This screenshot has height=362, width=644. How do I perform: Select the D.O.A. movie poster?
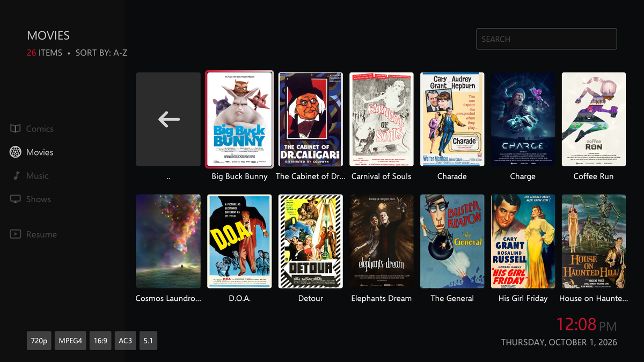[x=239, y=241]
